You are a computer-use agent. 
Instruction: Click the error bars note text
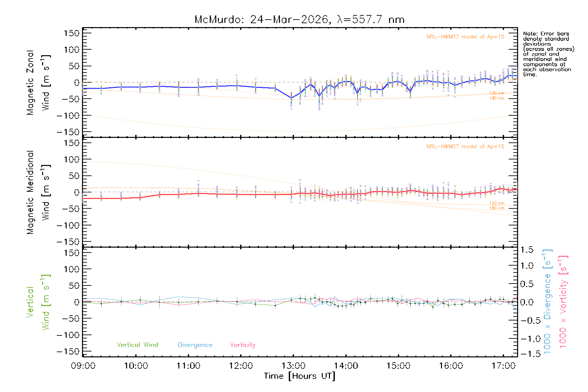pyautogui.click(x=548, y=54)
